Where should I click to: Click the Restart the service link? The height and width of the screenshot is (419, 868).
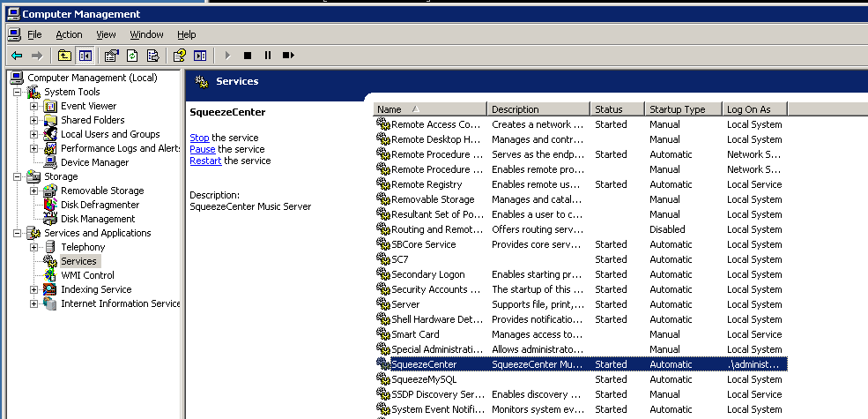205,161
